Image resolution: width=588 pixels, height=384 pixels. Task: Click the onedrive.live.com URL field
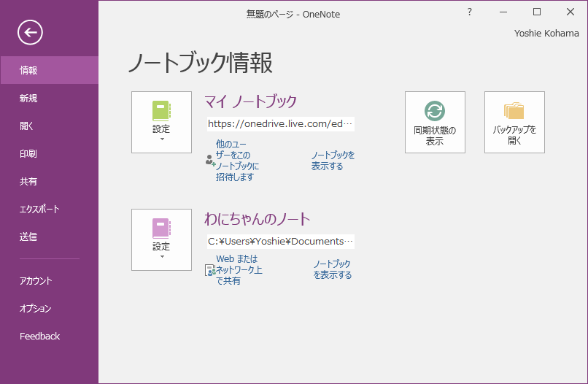click(x=280, y=124)
